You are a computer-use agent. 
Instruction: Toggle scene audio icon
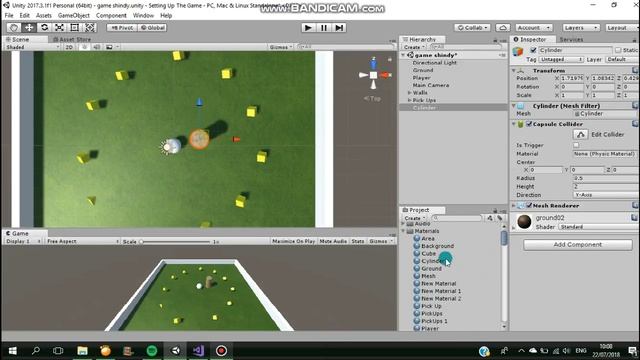pos(97,47)
